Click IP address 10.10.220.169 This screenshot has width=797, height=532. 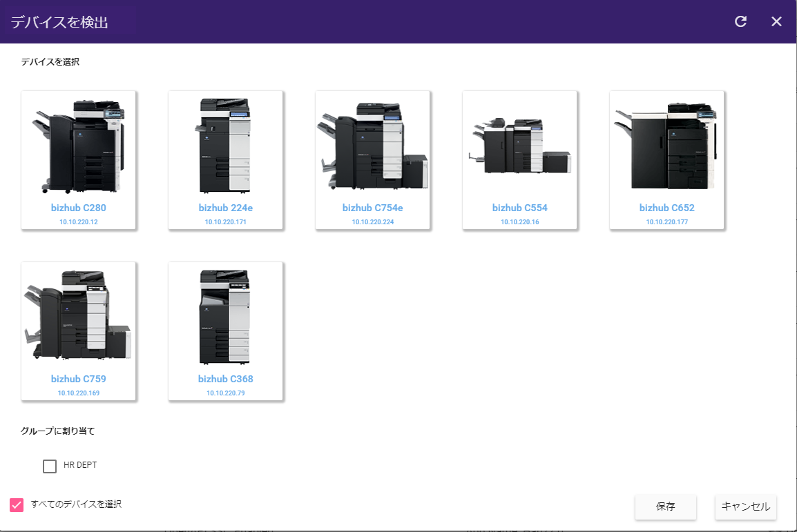coord(78,393)
